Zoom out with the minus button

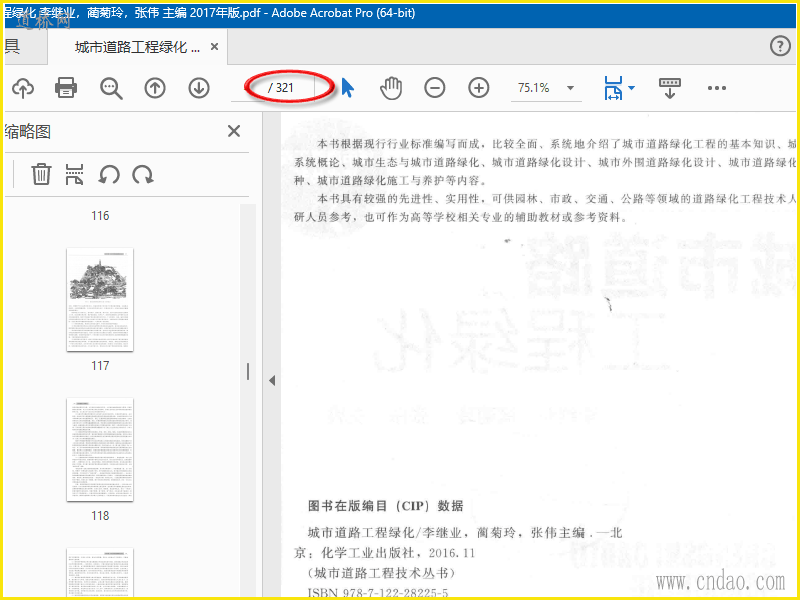[x=435, y=88]
